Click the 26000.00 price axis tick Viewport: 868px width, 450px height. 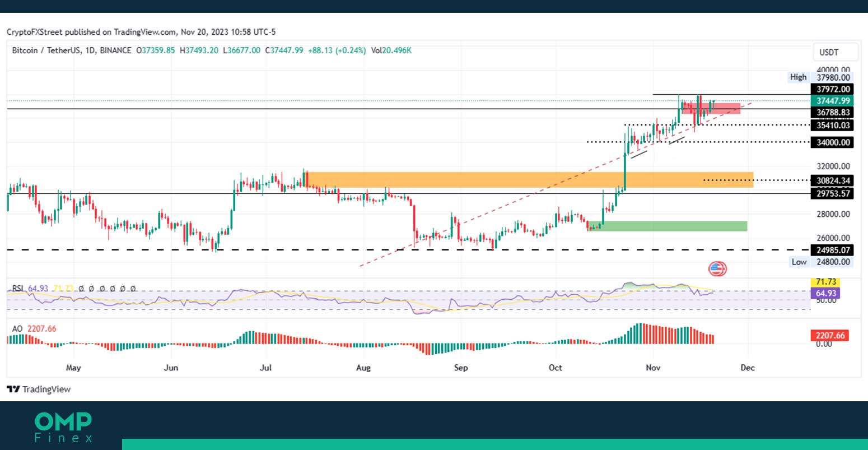[x=833, y=238]
